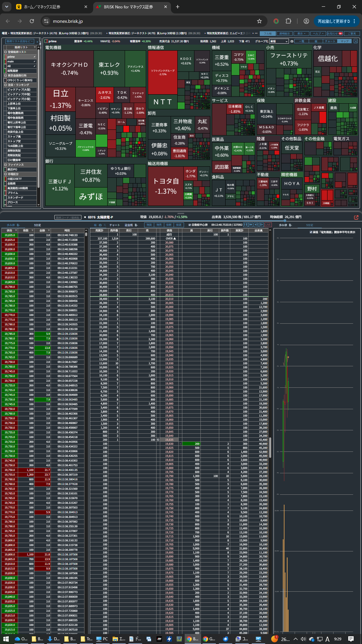Screen dimensions: 362x644
Task: Open volume control in system tray
Action: pos(303,639)
